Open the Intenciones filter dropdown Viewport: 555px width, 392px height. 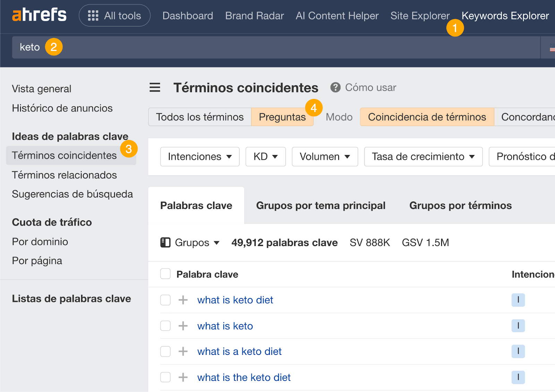coord(199,156)
